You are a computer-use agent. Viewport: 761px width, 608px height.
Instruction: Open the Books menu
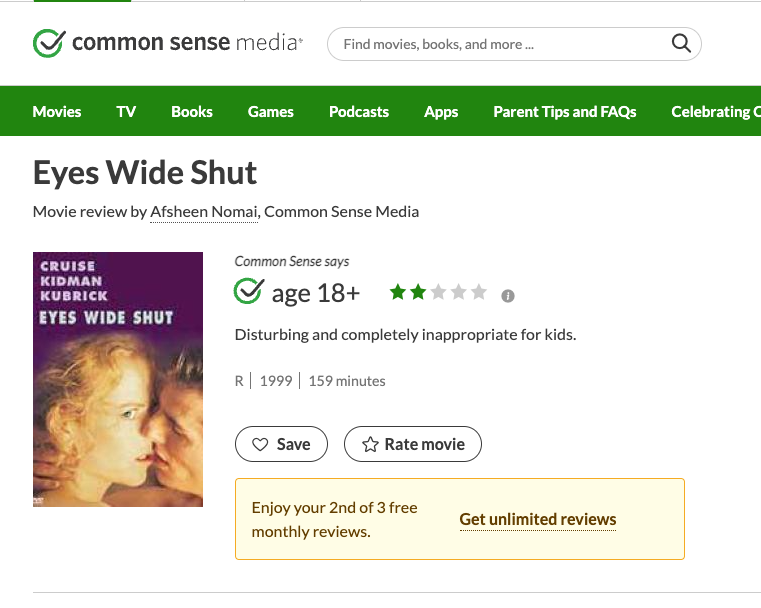point(192,112)
